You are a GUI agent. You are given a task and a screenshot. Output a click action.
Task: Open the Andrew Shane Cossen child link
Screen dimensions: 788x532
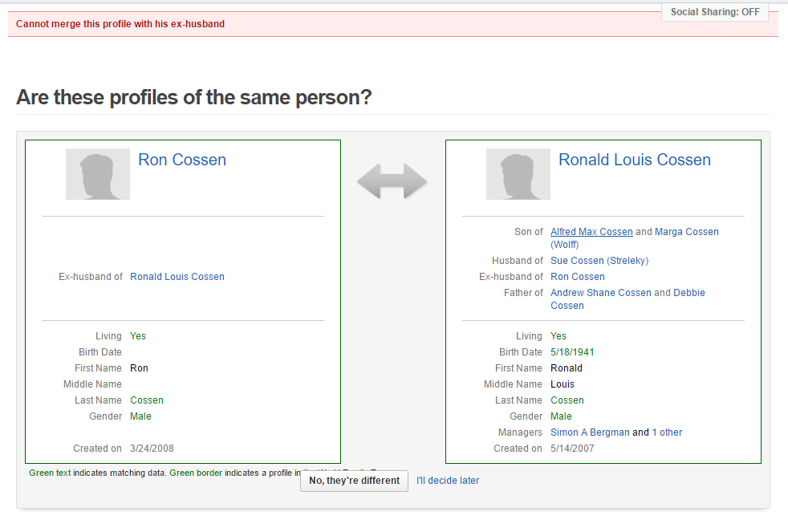pyautogui.click(x=601, y=293)
